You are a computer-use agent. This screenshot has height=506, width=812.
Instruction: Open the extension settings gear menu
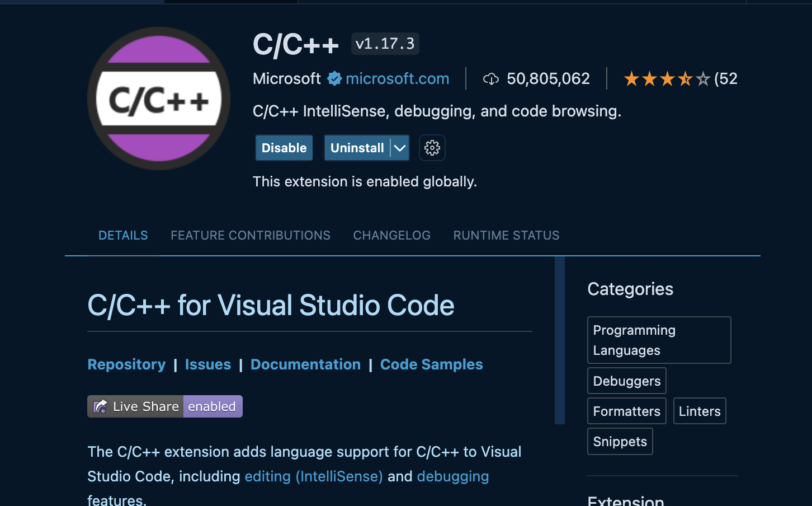(432, 148)
